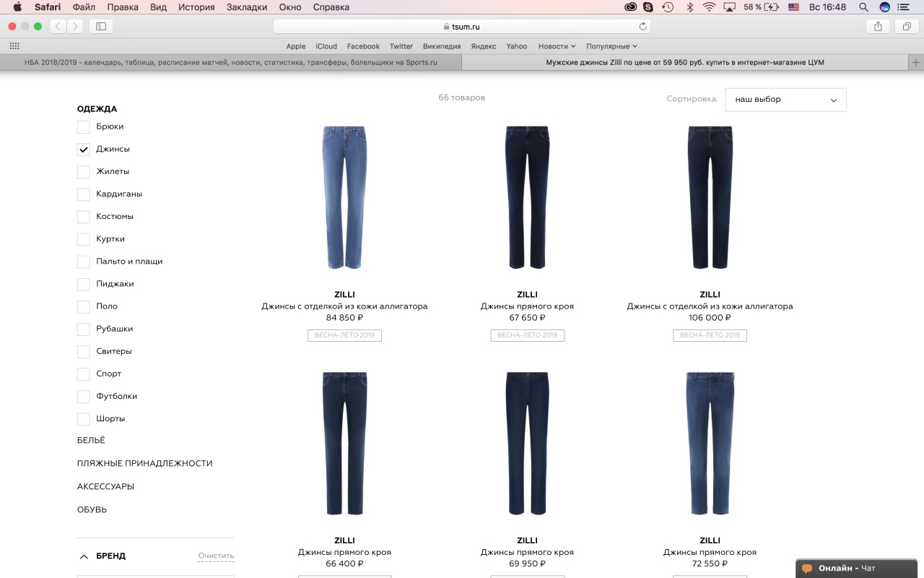Viewport: 924px width, 578px height.
Task: Show all tabs overview icon
Action: tap(906, 27)
